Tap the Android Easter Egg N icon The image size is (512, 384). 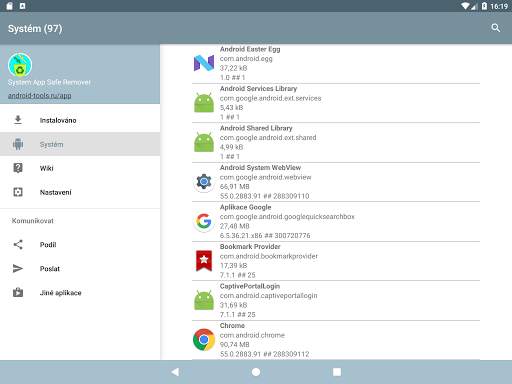coord(204,63)
